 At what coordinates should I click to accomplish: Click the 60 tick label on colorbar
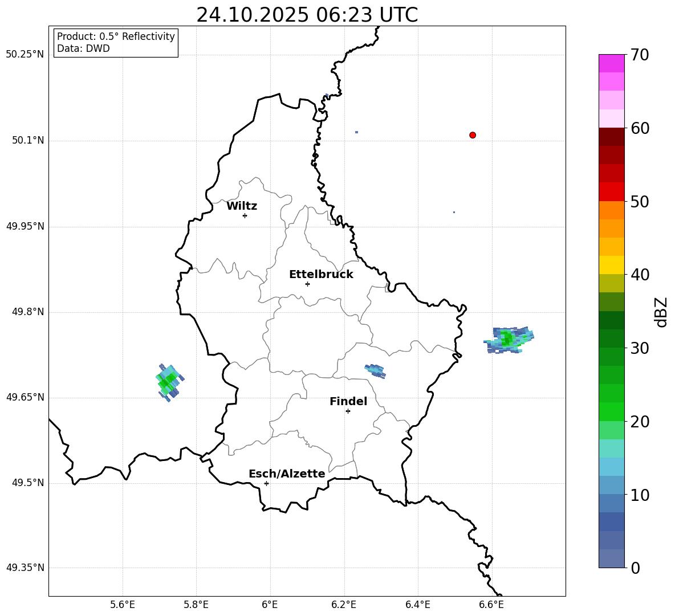click(x=640, y=128)
